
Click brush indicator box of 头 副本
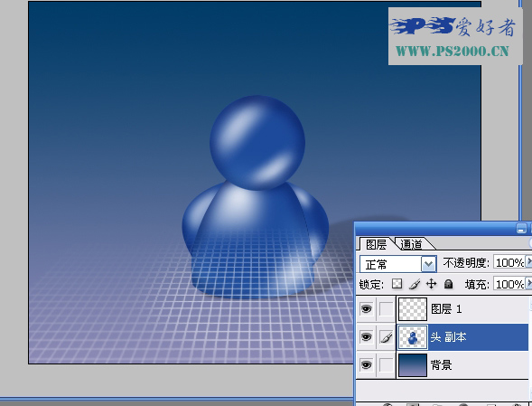click(x=386, y=337)
